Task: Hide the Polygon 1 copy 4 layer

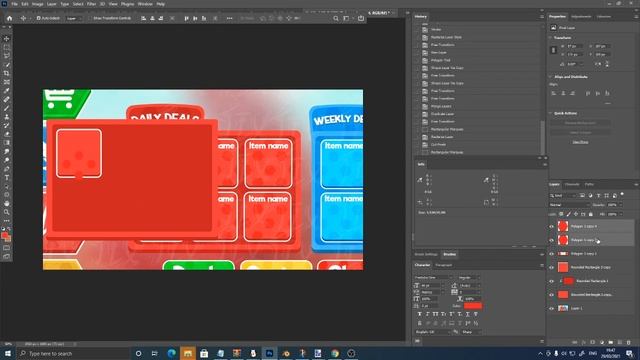Action: click(x=551, y=227)
